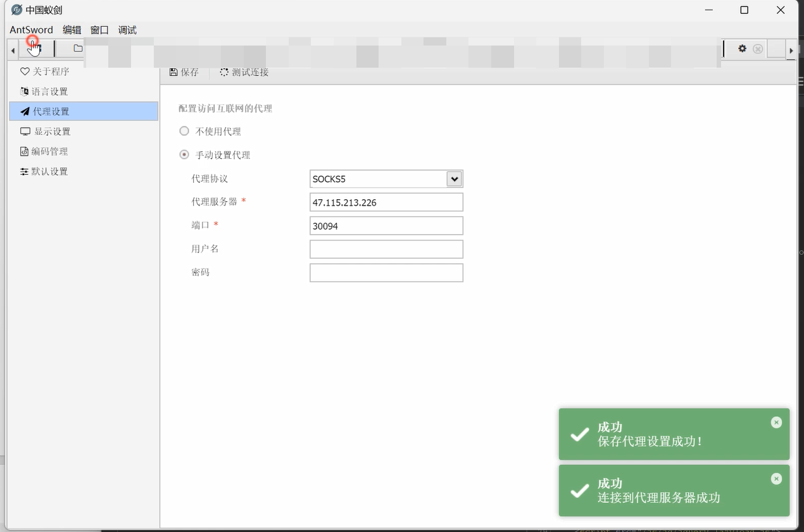Click the checkmark on 保存代理设置成功 toast
The width and height of the screenshot is (804, 532).
[579, 435]
